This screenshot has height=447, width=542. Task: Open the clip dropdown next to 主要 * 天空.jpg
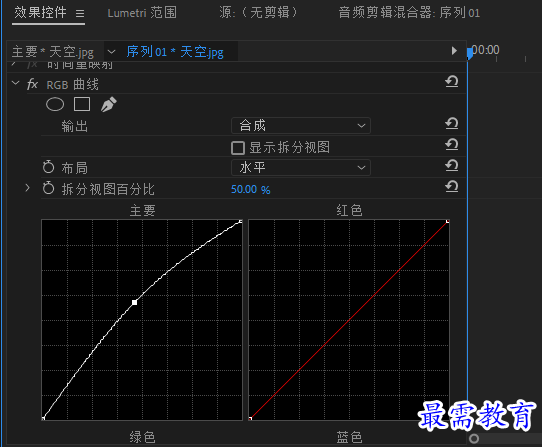point(111,52)
